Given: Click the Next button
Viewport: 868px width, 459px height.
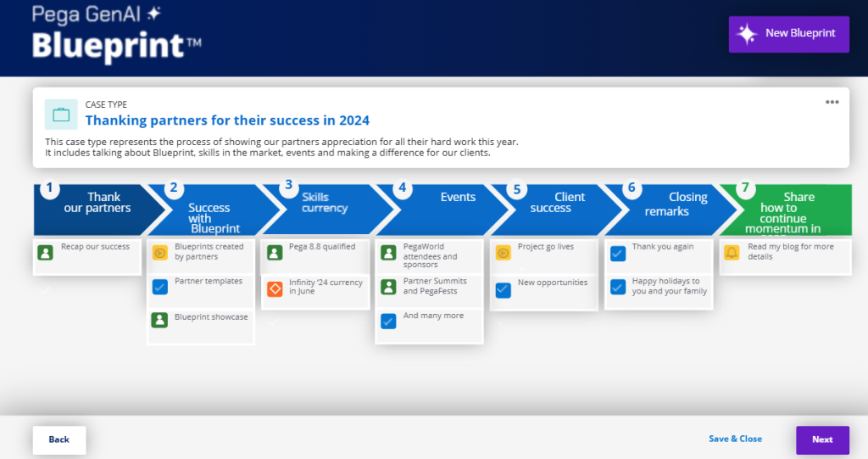Looking at the screenshot, I should click(822, 439).
